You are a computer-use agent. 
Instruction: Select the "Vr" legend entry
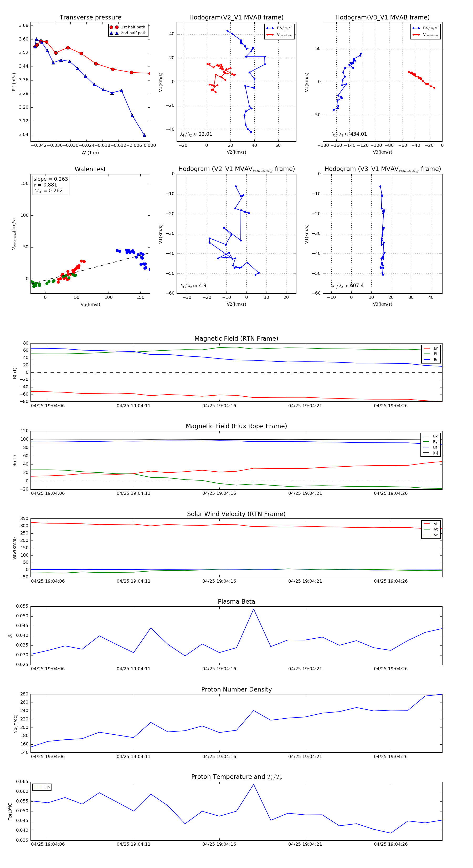[431, 524]
